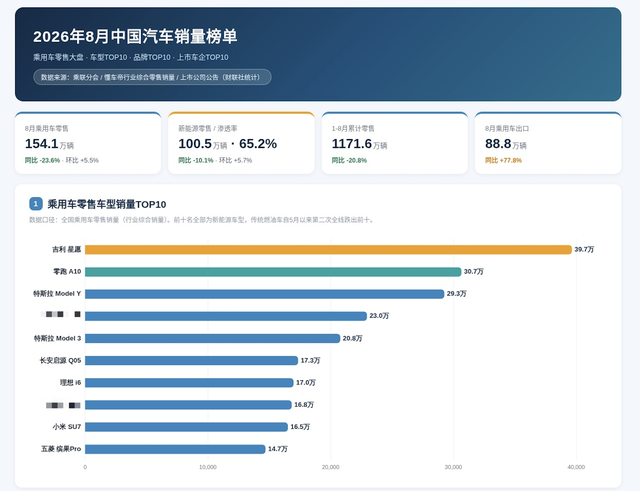Click the 17.3万 value label
Viewport: 640px width, 491px height.
[310, 360]
